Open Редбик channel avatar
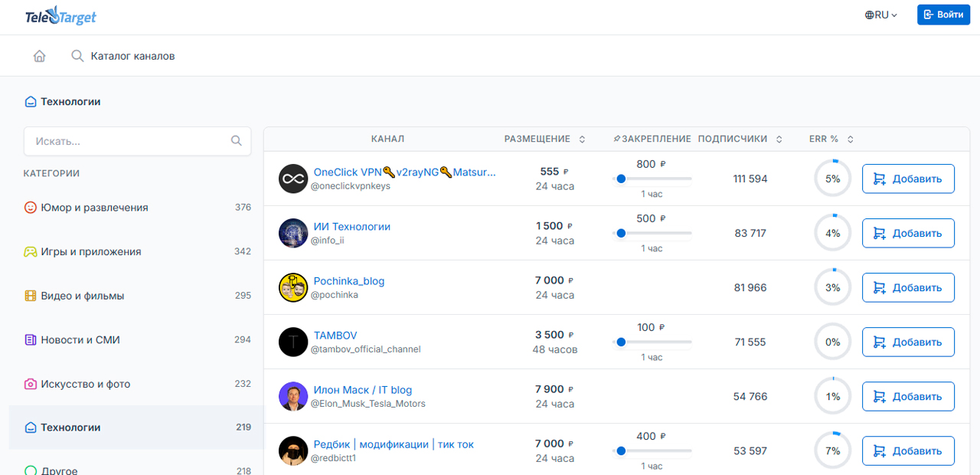The width and height of the screenshot is (980, 475). (292, 450)
